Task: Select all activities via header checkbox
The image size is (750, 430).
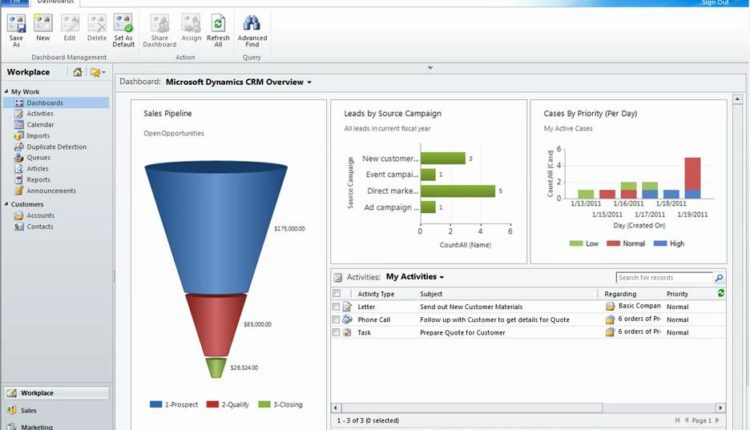Action: click(x=337, y=294)
